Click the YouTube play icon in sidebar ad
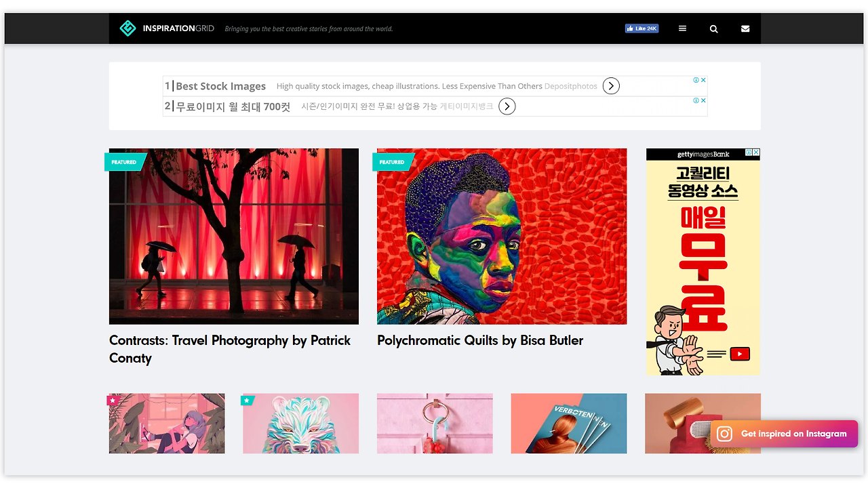 tap(740, 354)
